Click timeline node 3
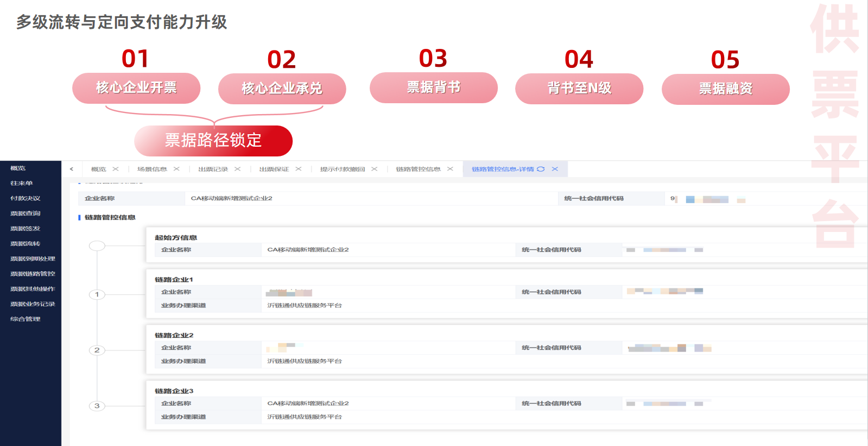 point(97,406)
